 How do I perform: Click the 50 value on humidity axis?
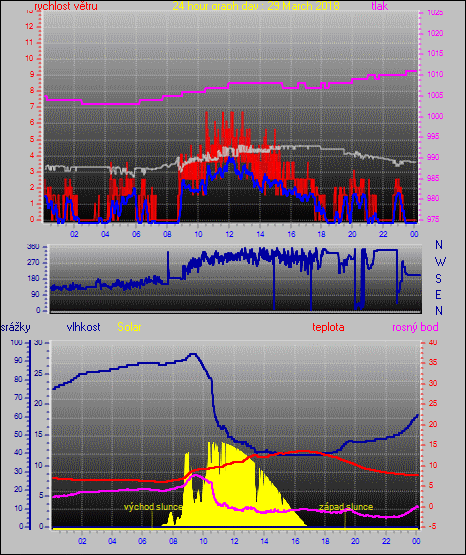click(x=18, y=434)
